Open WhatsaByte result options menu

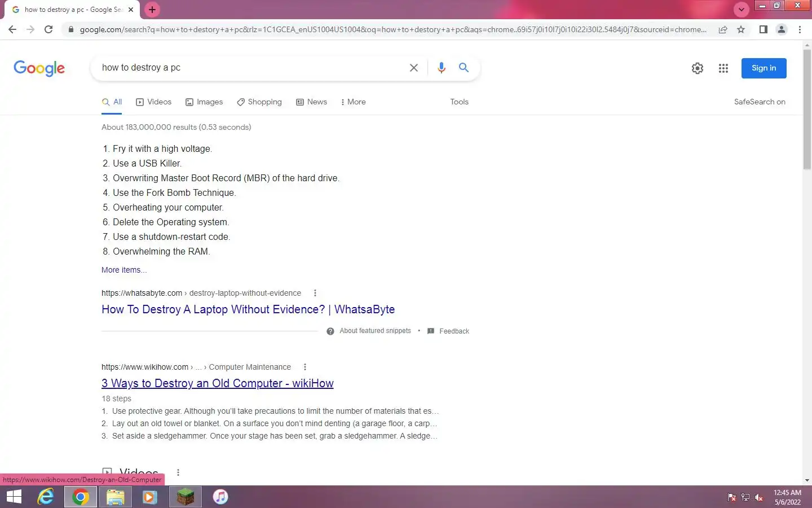(315, 293)
